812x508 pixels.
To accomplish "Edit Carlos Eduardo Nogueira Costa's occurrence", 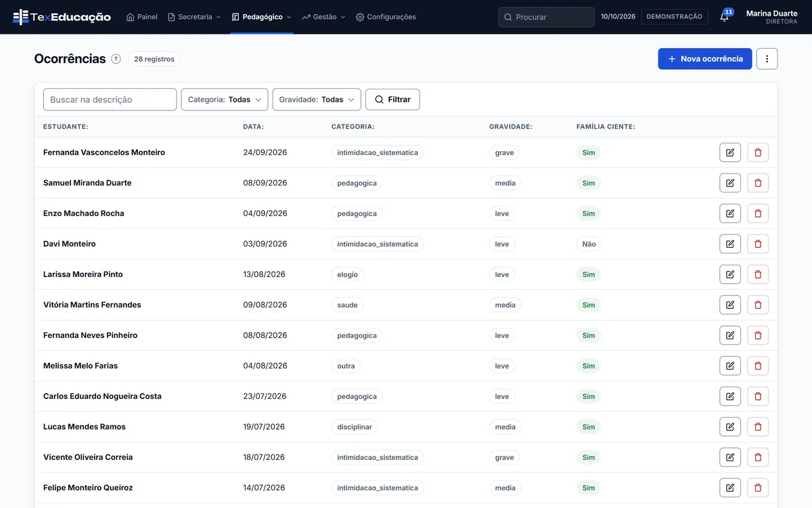I will [730, 396].
